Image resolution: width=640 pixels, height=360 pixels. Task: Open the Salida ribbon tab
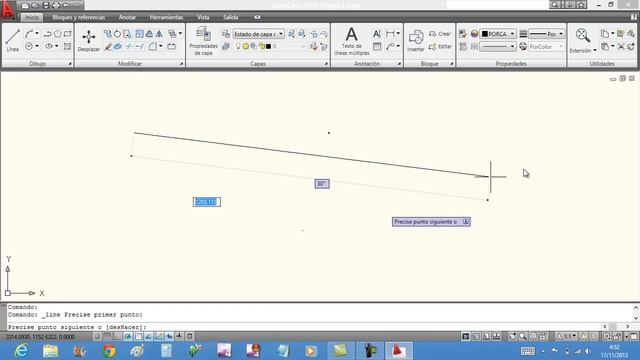[x=231, y=17]
